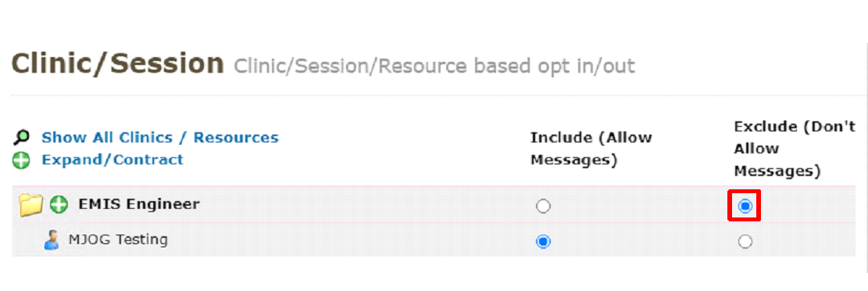The image size is (868, 291).
Task: Click the Expand/Contract link
Action: [113, 160]
